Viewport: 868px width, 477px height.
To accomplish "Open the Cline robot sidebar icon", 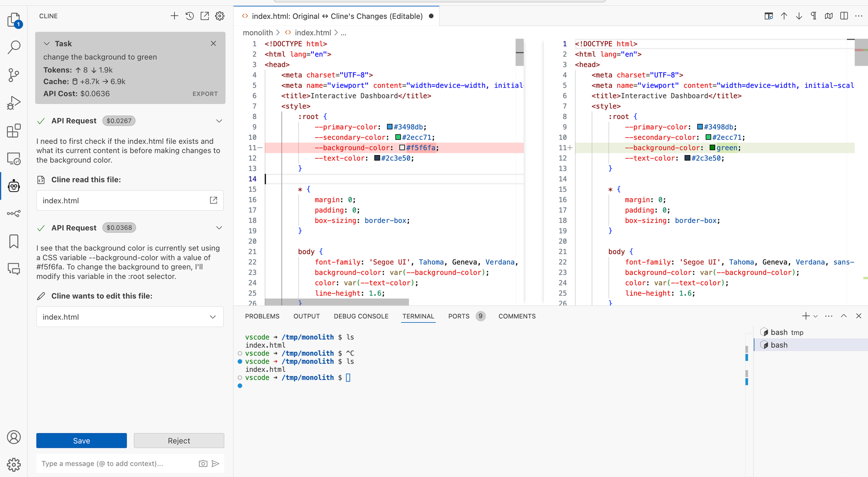I will point(14,186).
